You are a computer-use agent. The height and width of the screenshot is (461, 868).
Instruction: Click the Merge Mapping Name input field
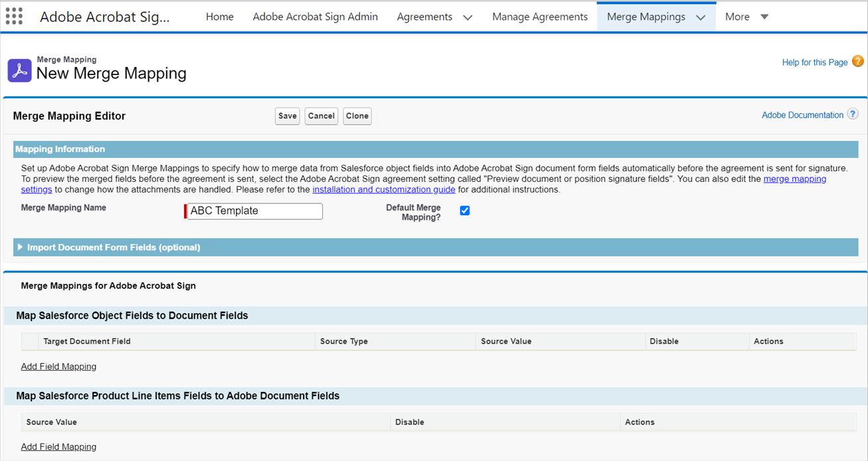click(x=255, y=211)
